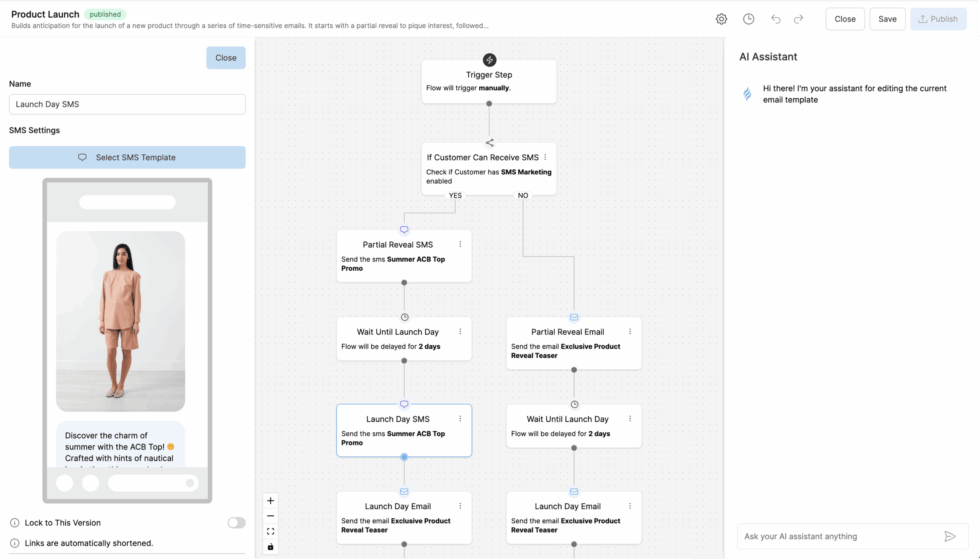Open options for Partial Reveal SMS step
The height and width of the screenshot is (559, 980).
[x=460, y=244]
